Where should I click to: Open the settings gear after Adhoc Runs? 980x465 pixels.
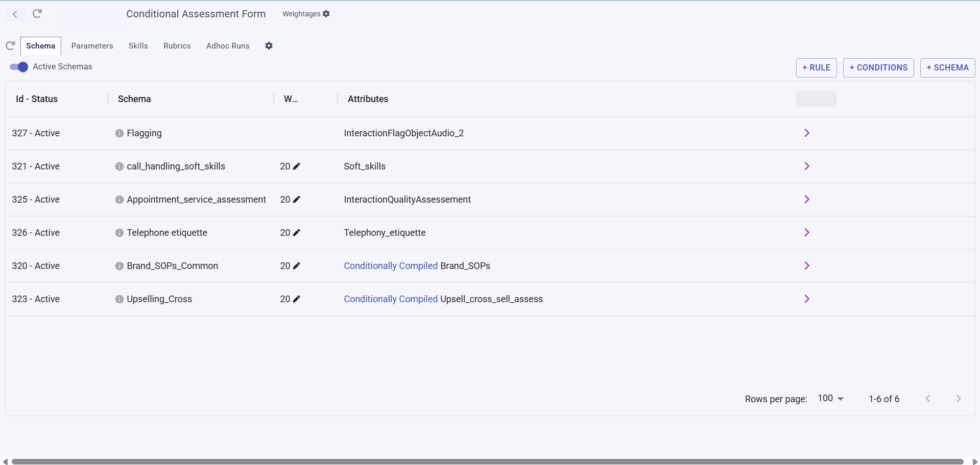(x=269, y=46)
